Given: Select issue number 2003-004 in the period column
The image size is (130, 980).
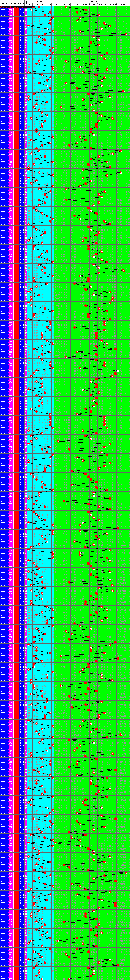Looking at the screenshot, I should point(4,15).
